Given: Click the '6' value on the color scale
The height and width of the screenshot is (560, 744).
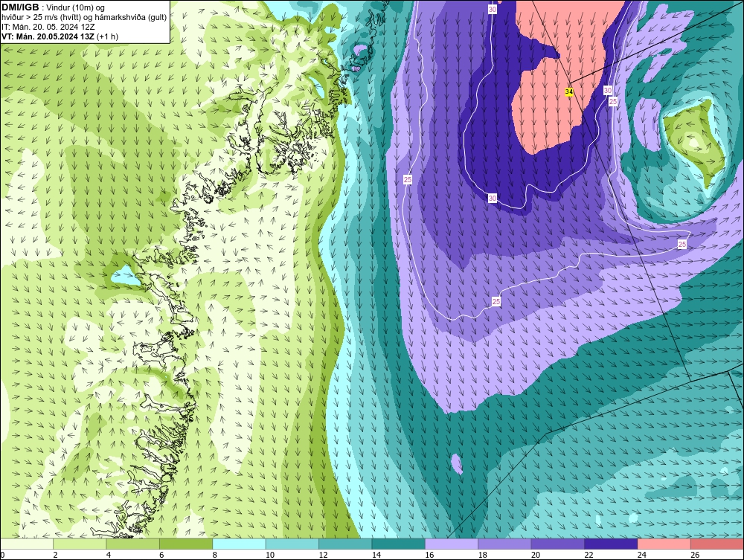Looking at the screenshot, I should tap(161, 555).
